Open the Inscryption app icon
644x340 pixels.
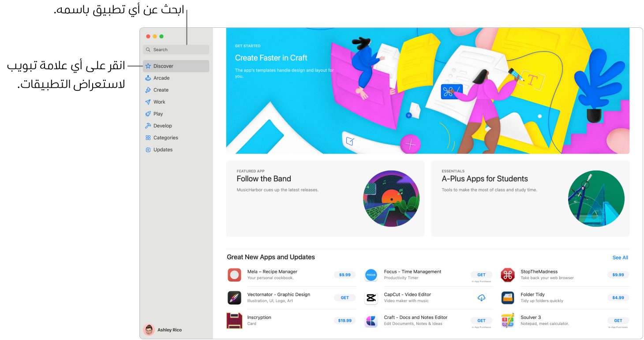pos(234,321)
